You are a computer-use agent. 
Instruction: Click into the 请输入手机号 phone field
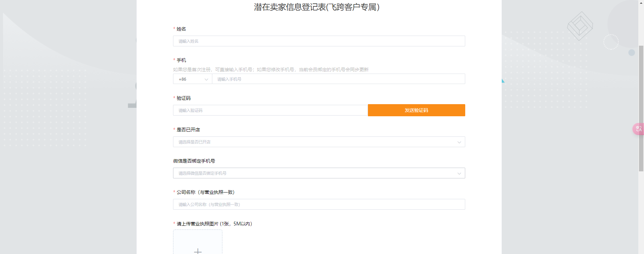coord(338,79)
